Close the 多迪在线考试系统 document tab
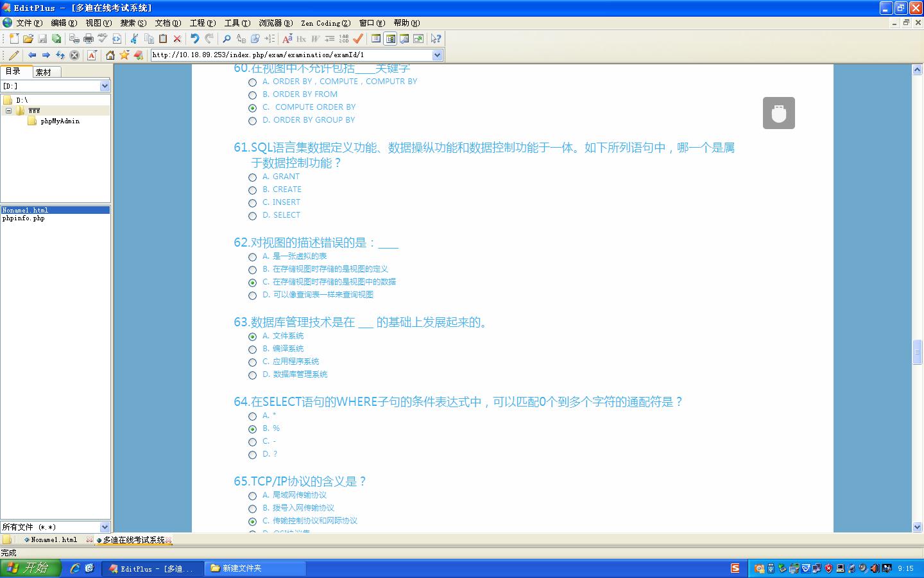 169,540
